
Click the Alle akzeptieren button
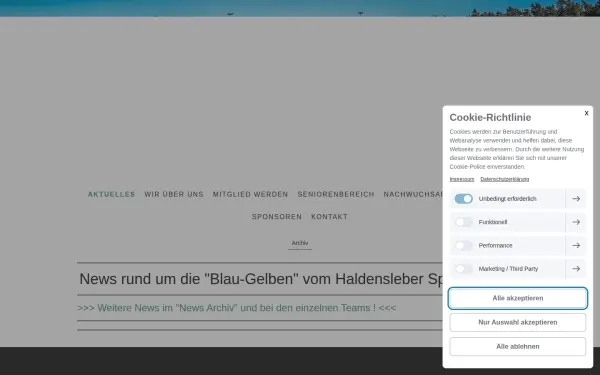pyautogui.click(x=518, y=298)
